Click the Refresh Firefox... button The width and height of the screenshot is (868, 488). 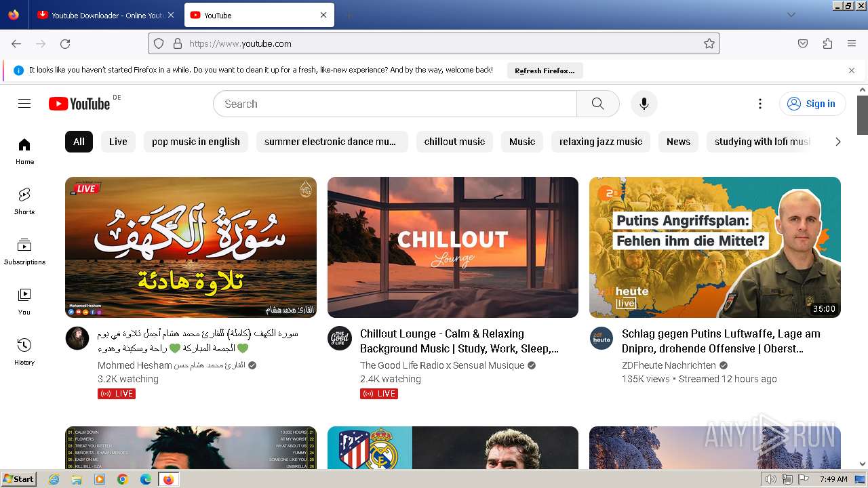(x=545, y=70)
